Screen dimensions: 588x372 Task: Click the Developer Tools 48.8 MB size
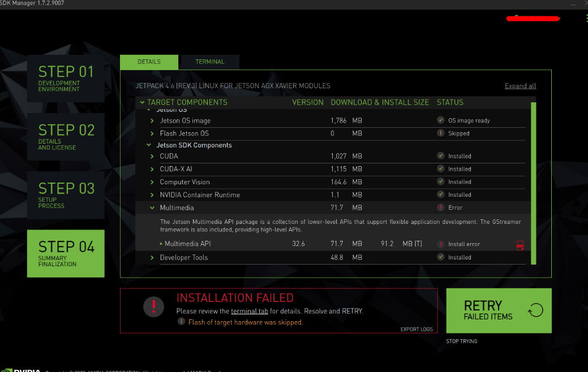[346, 257]
